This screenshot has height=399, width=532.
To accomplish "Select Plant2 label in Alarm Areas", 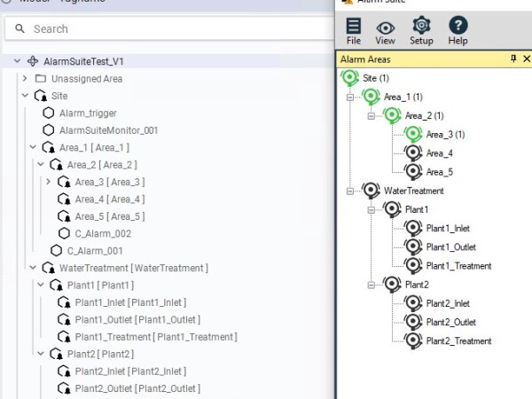I will (417, 285).
